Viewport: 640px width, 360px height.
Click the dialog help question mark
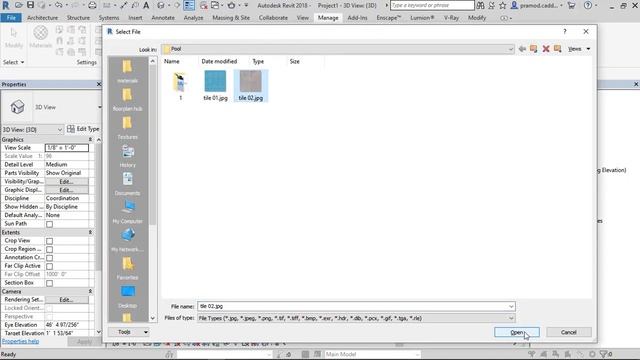565,31
